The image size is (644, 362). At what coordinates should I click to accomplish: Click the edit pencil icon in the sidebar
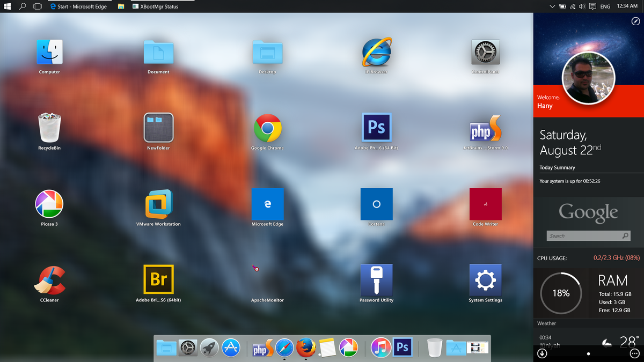[x=635, y=21]
